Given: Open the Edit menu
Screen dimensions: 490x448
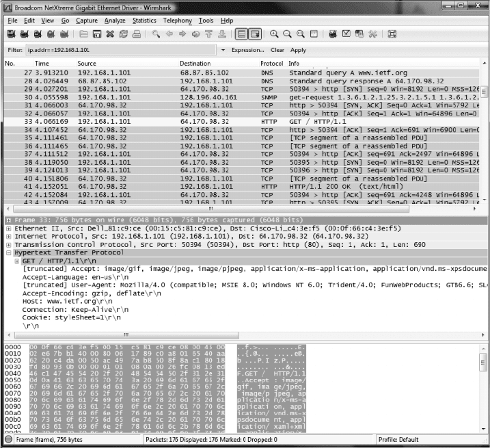Looking at the screenshot, I should (x=29, y=21).
